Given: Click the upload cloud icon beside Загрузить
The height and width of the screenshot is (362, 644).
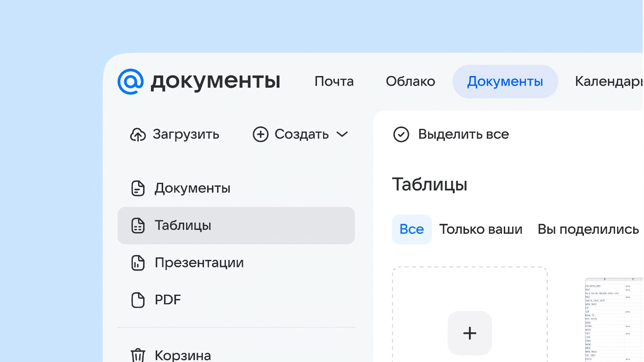Looking at the screenshot, I should point(138,134).
